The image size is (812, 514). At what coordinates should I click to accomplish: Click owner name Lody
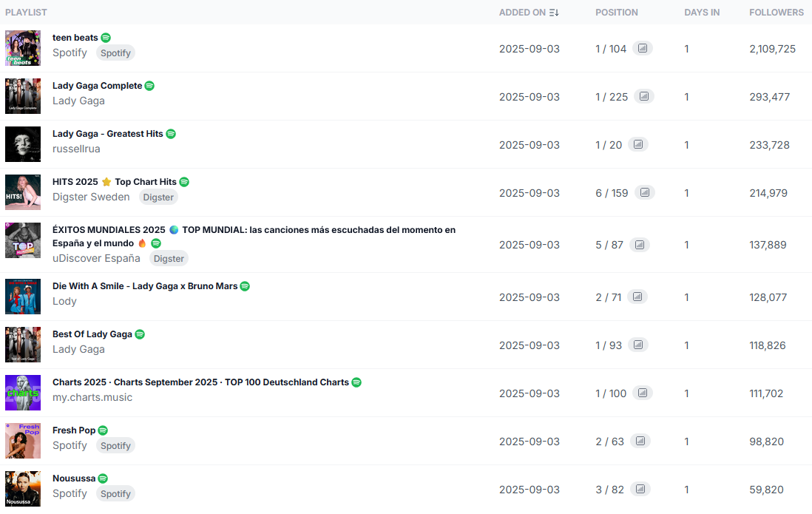coord(64,301)
